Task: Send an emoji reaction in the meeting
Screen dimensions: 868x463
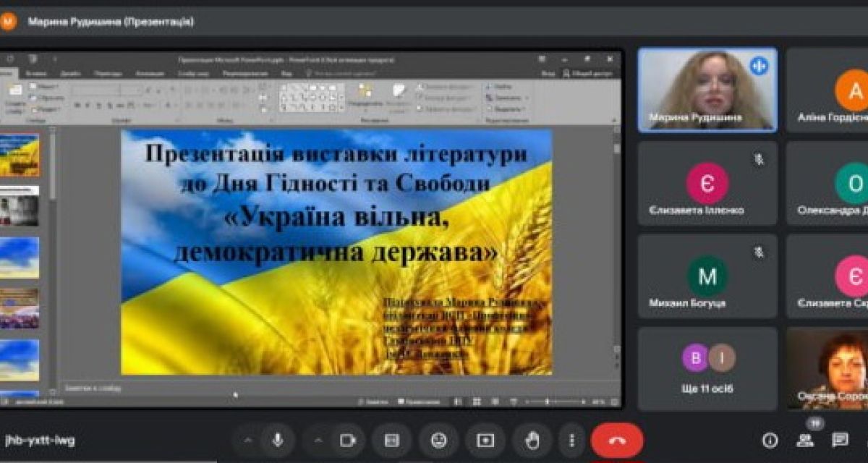Action: 438,440
